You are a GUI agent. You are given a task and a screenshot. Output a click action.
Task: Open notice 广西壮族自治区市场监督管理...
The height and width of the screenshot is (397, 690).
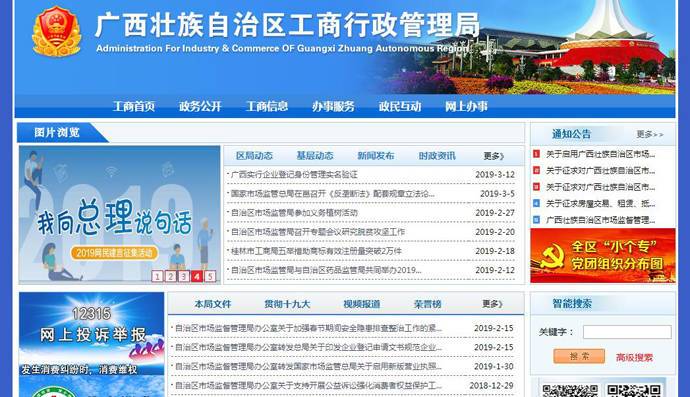[601, 220]
